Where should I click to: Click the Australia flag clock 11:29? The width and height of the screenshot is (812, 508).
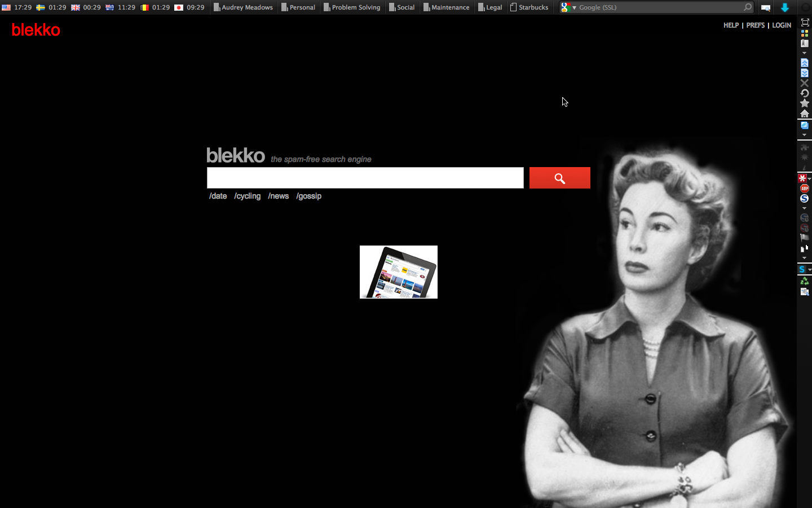[120, 7]
